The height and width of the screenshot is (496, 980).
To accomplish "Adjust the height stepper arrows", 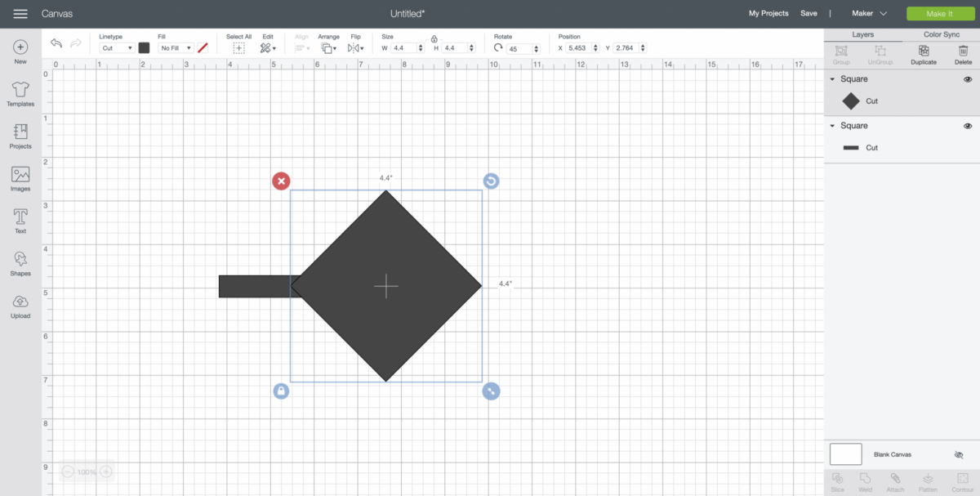I will coord(470,48).
